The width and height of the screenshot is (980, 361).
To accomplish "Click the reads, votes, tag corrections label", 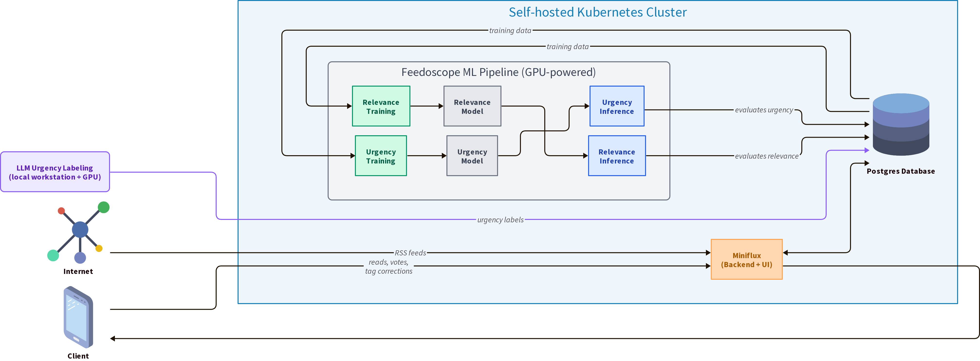I will tap(388, 266).
